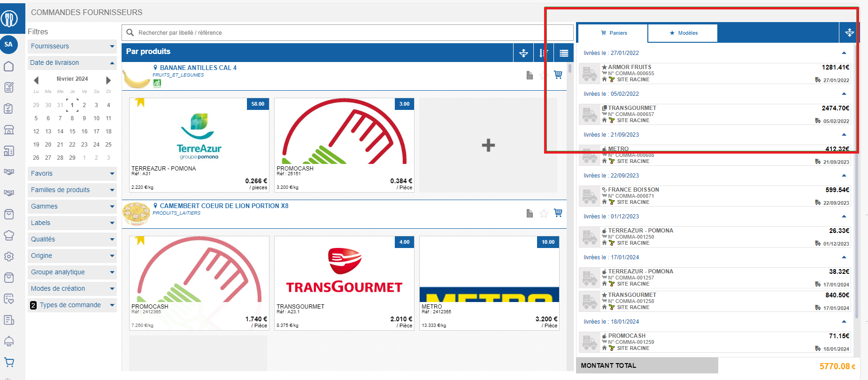Click the fork-and-knife app logo
The height and width of the screenshot is (380, 868).
(x=9, y=19)
